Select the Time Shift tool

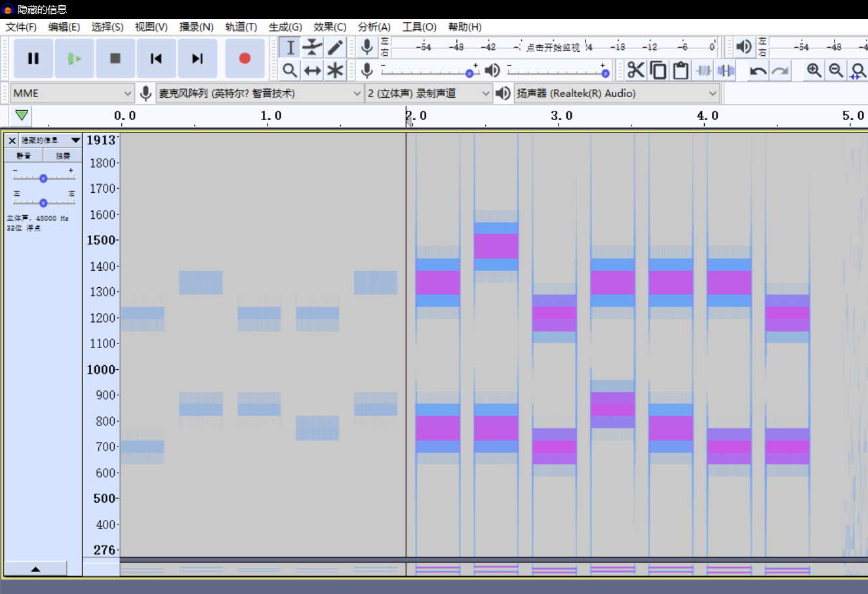[x=313, y=70]
